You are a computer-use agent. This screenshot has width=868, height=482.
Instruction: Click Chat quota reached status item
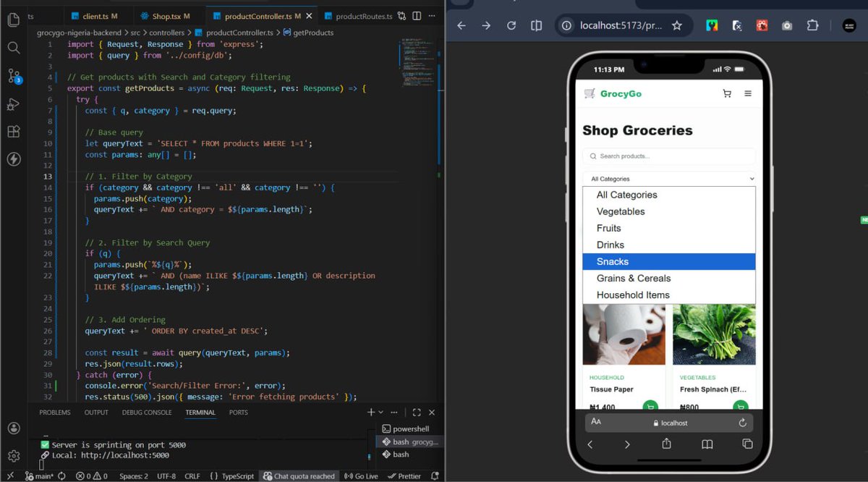point(299,476)
